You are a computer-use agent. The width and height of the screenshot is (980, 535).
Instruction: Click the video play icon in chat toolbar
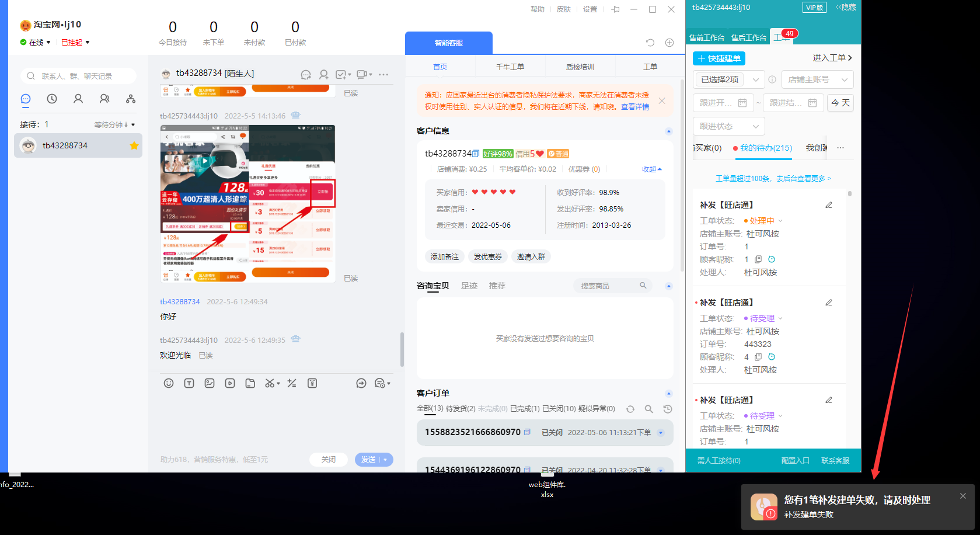pyautogui.click(x=230, y=383)
